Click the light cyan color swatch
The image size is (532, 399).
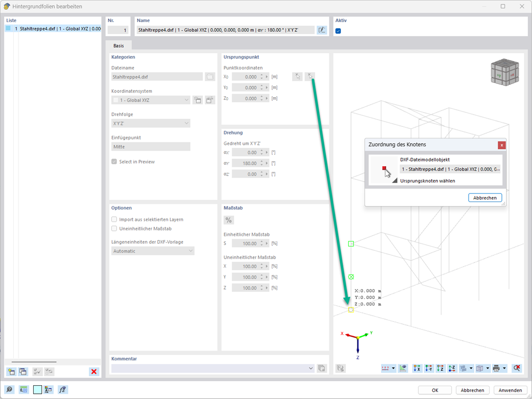pos(37,389)
